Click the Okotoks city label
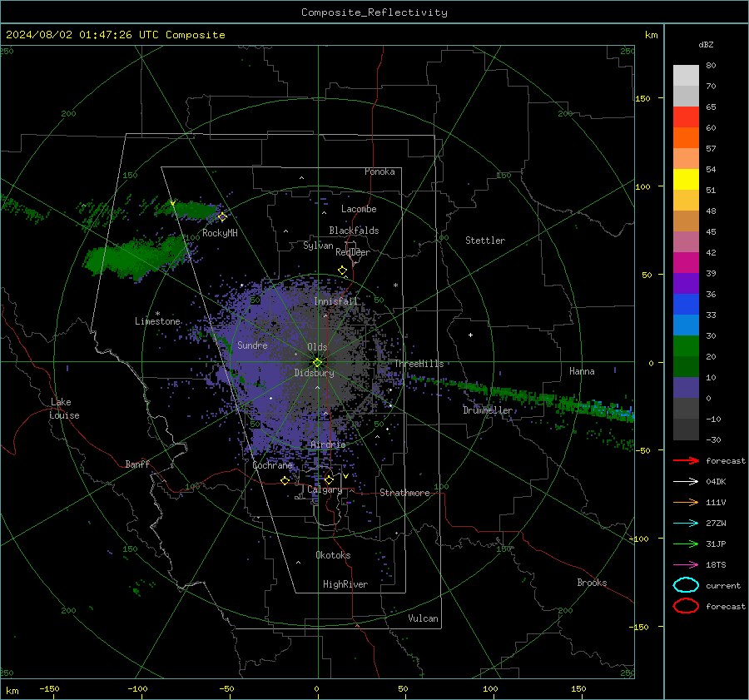The height and width of the screenshot is (700, 749). (x=333, y=555)
